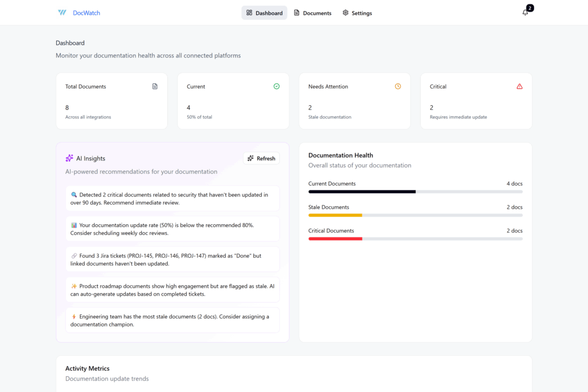This screenshot has width=588, height=392.
Task: Click the Critical Documents red progress bar
Action: 415,239
